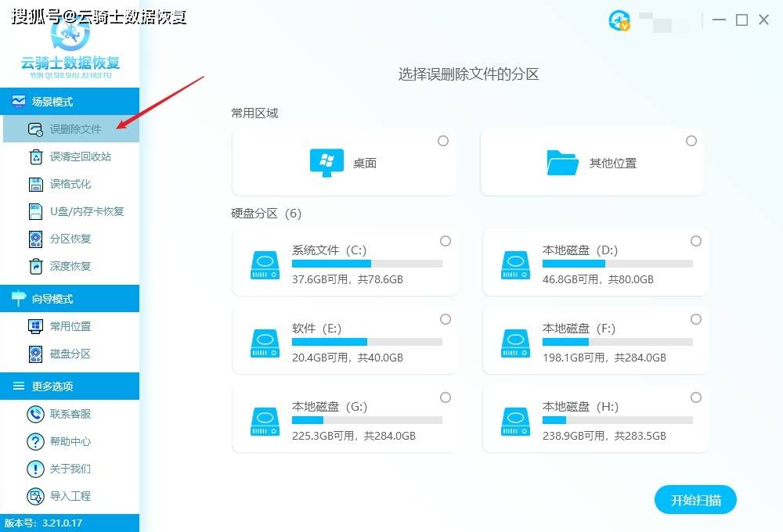Click the 关于我们 exclamation icon
The width and height of the screenshot is (783, 532).
[35, 469]
